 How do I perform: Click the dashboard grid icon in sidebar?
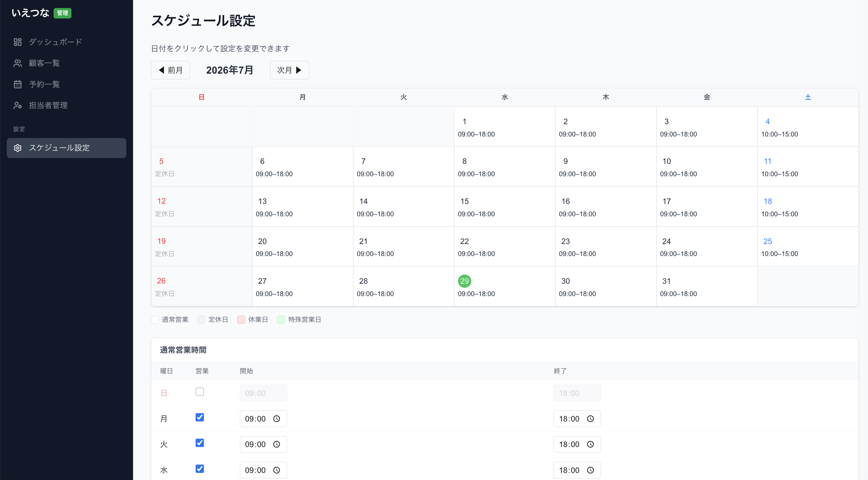(18, 42)
